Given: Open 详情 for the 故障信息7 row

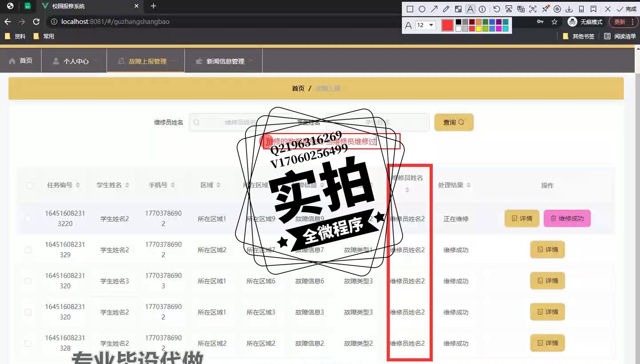Looking at the screenshot, I should click(548, 249).
